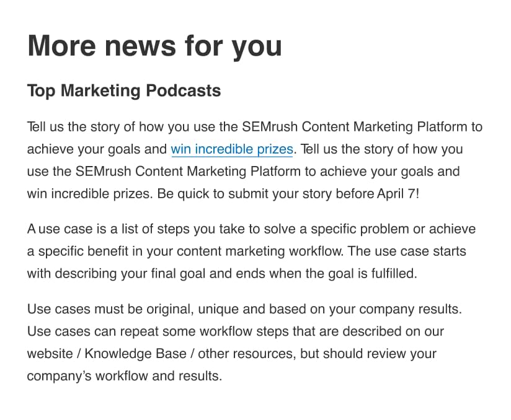
Task: Click 'company's workflow and results' line
Action: (x=125, y=376)
